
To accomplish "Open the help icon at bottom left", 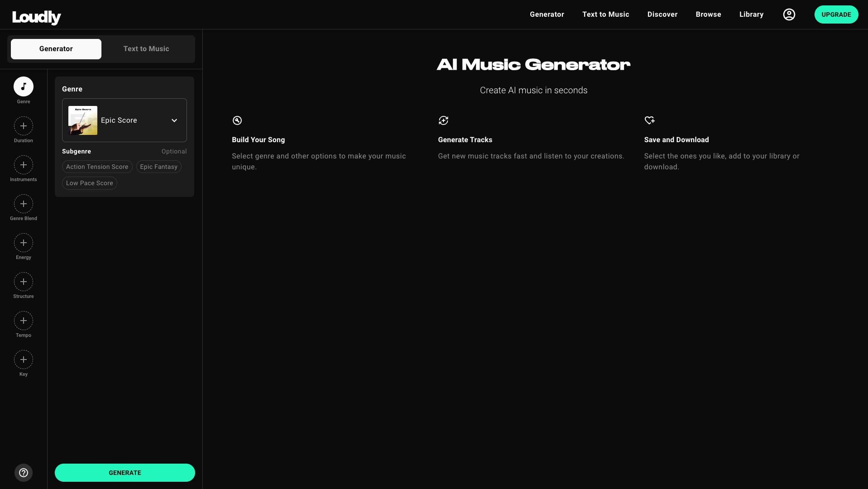I will pyautogui.click(x=24, y=472).
